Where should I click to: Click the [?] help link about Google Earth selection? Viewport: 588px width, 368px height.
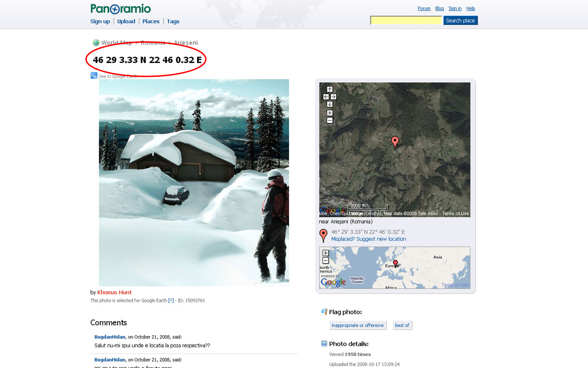[171, 301]
